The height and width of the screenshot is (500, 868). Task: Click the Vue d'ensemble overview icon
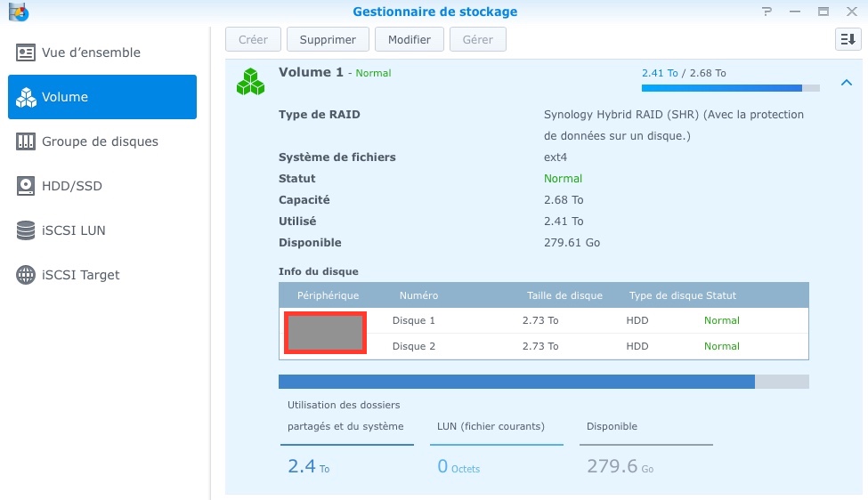tap(26, 52)
